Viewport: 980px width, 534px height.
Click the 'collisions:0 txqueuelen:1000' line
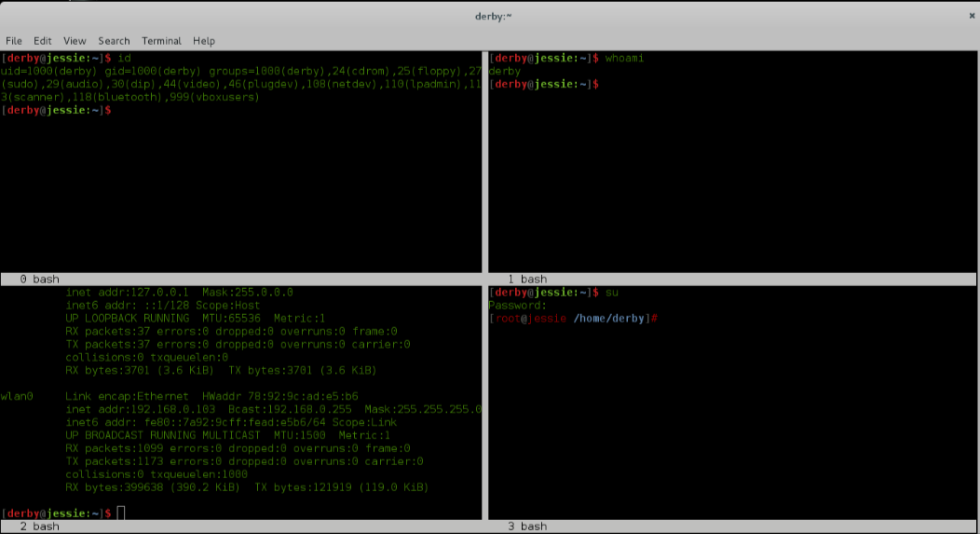tap(157, 474)
